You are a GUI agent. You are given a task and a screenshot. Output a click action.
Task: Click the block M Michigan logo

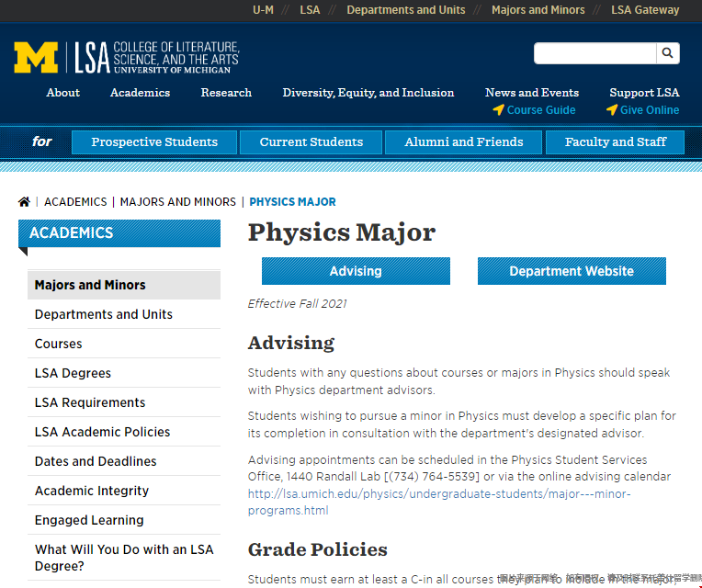[x=36, y=58]
